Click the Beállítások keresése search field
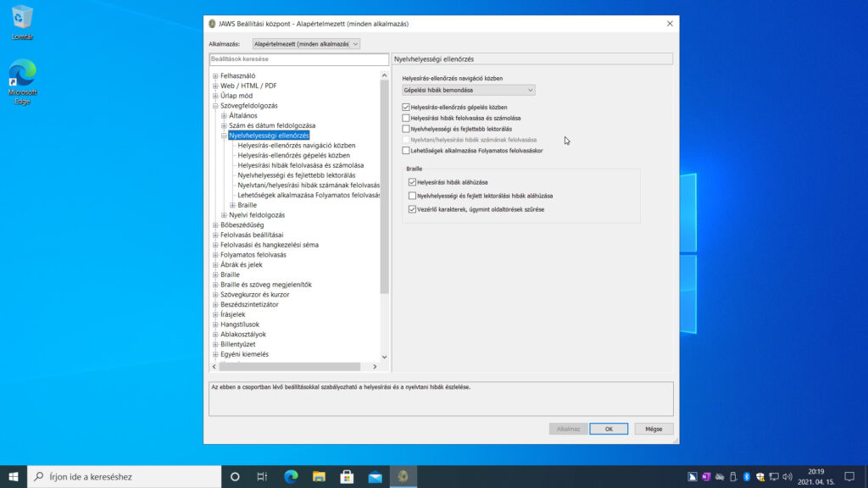868x488 pixels. (x=299, y=58)
